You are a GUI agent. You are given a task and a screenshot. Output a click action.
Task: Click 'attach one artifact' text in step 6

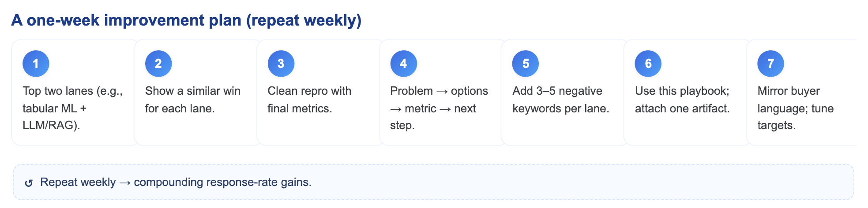point(682,108)
